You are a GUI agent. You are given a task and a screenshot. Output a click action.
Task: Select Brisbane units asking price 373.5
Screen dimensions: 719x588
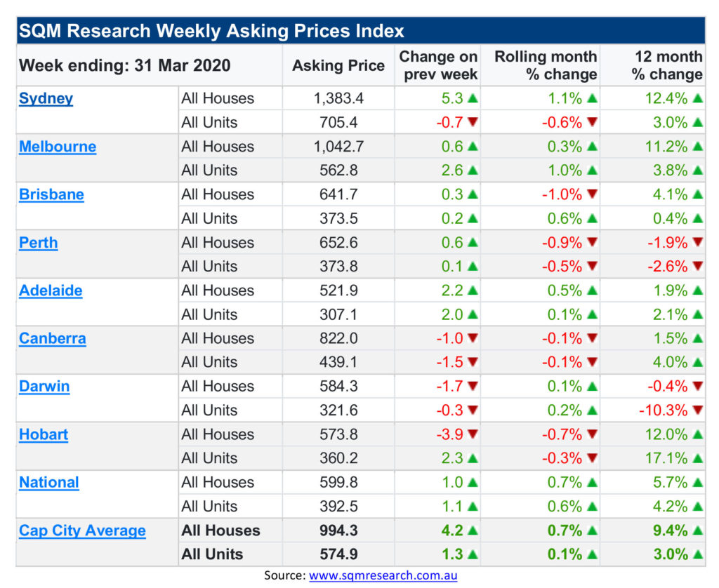pos(338,218)
